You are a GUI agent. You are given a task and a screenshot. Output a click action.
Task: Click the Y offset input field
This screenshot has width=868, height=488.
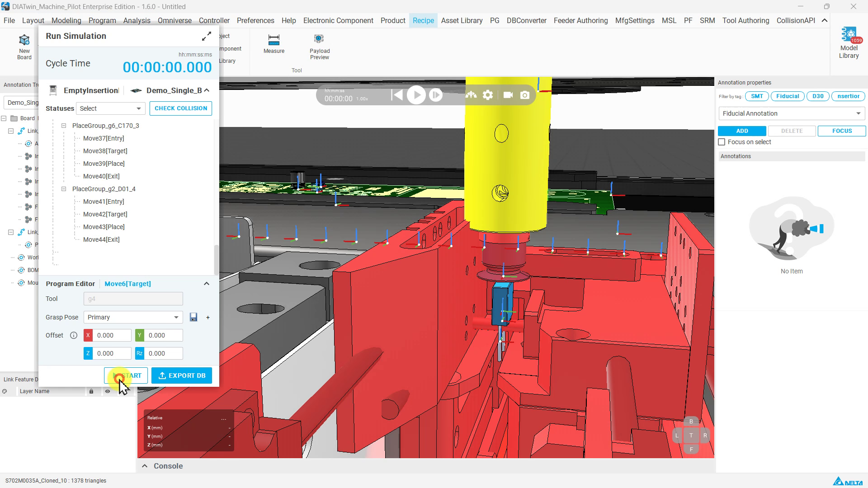[x=164, y=335]
